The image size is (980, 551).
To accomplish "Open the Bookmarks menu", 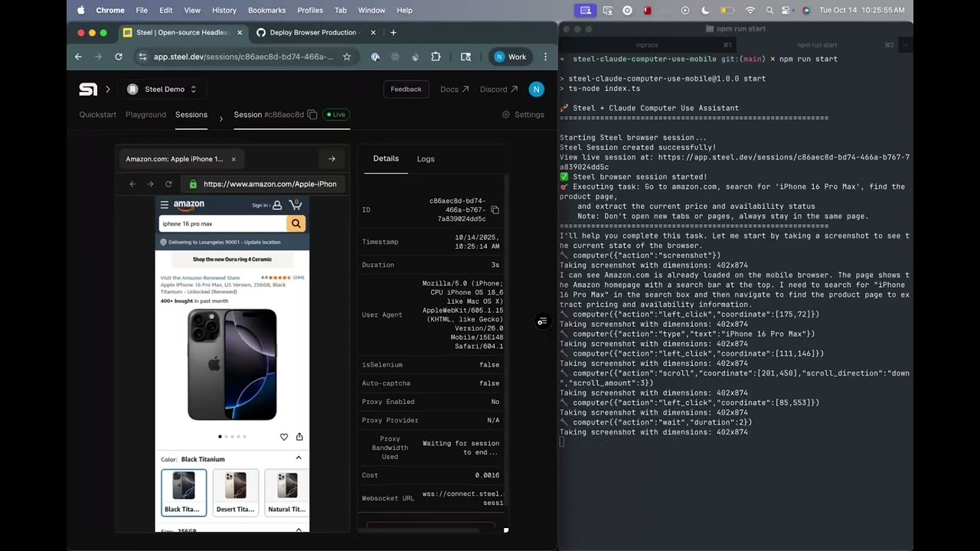I will (267, 10).
